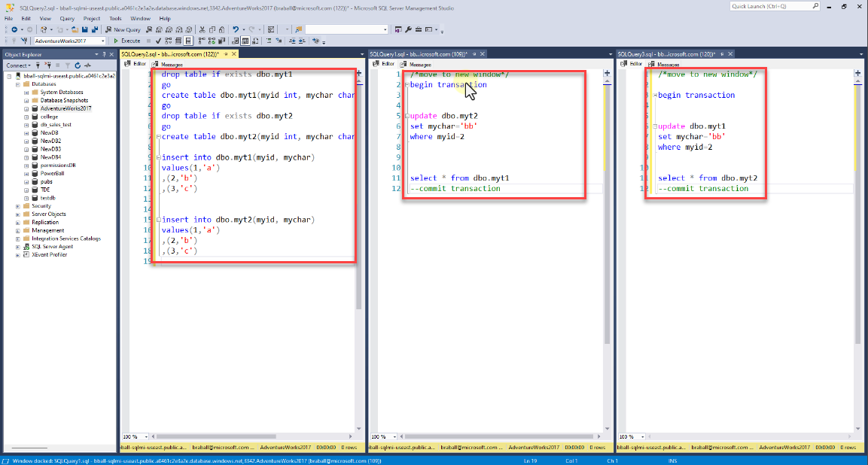Open the AdventureWorks2017 database dropdown
The image size is (868, 465).
[102, 41]
